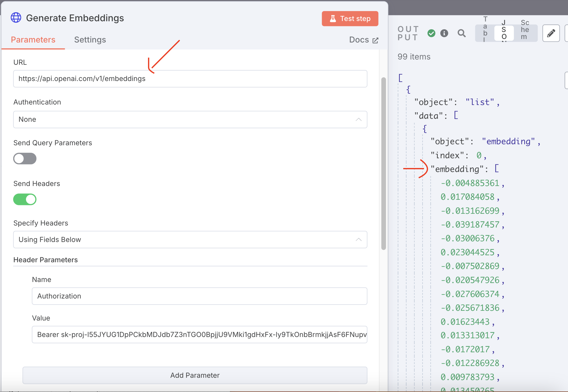Collapse the embedding array bracket in JSON output
Viewport: 568px width, 392px height.
(497, 169)
